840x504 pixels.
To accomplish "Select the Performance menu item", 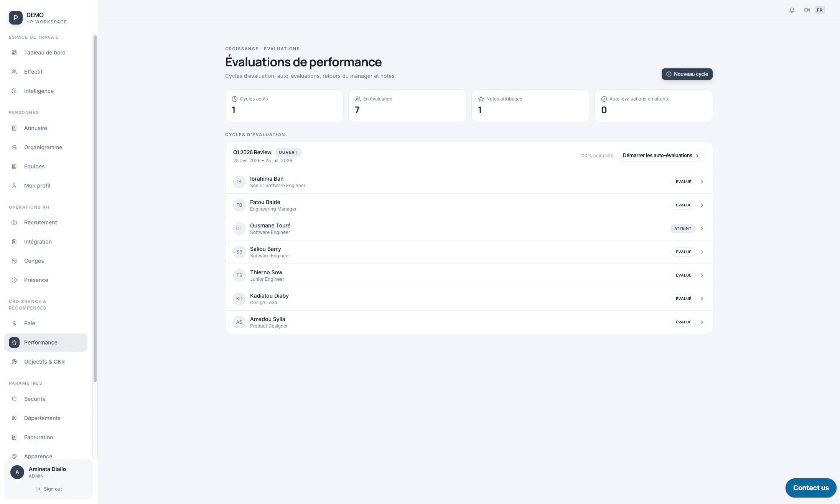I will (x=46, y=343).
